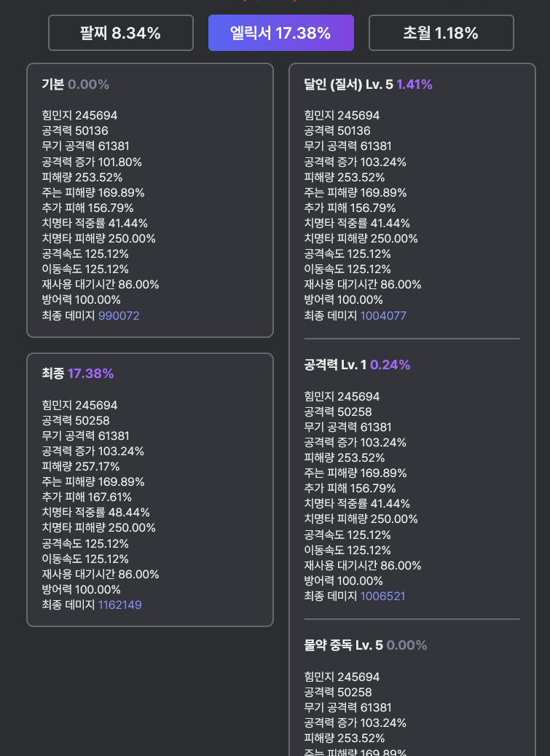The height and width of the screenshot is (756, 550).
Task: Click the 최종 데미지 value 1004077
Action: click(383, 316)
